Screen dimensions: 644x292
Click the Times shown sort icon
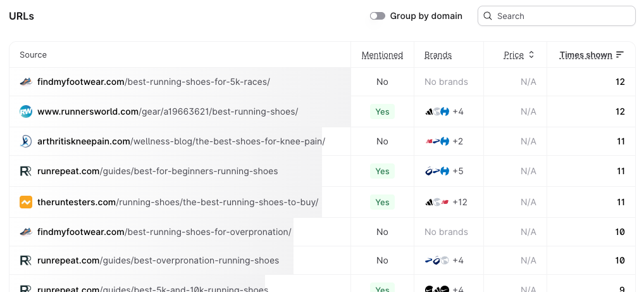[620, 55]
